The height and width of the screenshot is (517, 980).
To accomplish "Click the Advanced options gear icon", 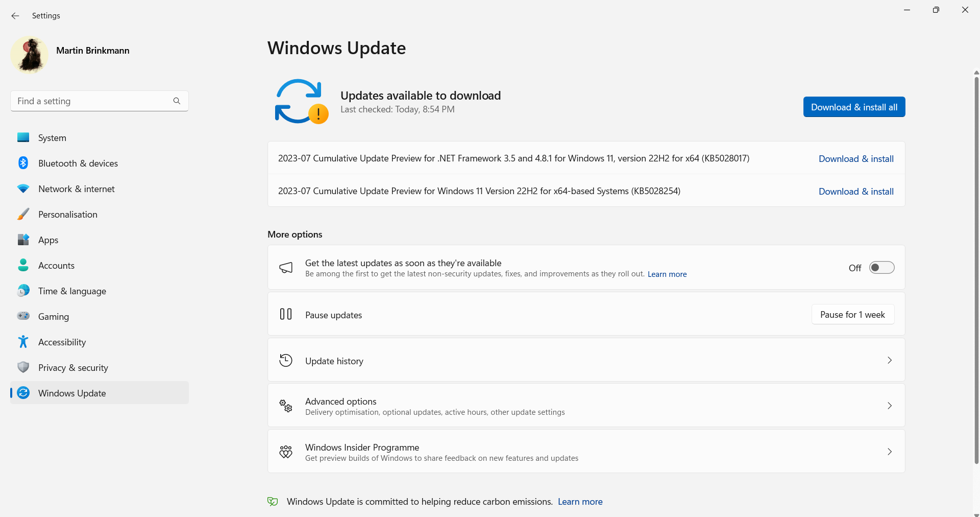I will (x=286, y=406).
